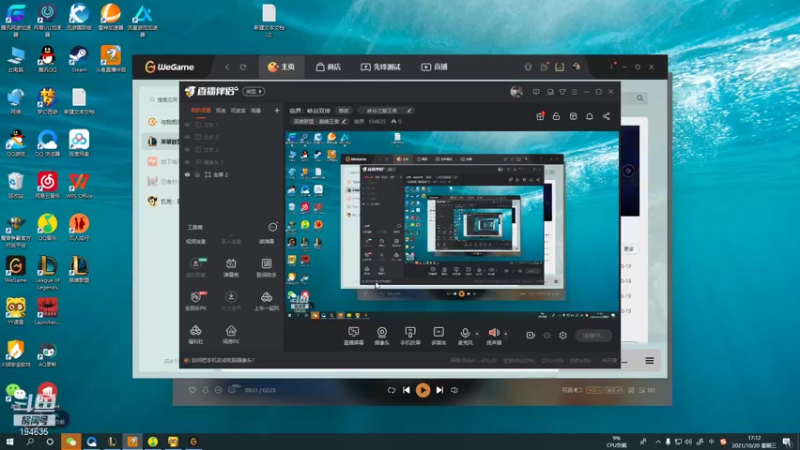Open toolbox more options circle icon
The image size is (800, 450).
point(273,227)
